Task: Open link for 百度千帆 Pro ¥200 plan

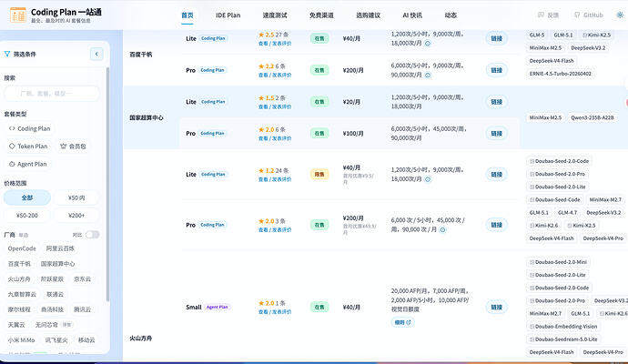Action: click(496, 70)
